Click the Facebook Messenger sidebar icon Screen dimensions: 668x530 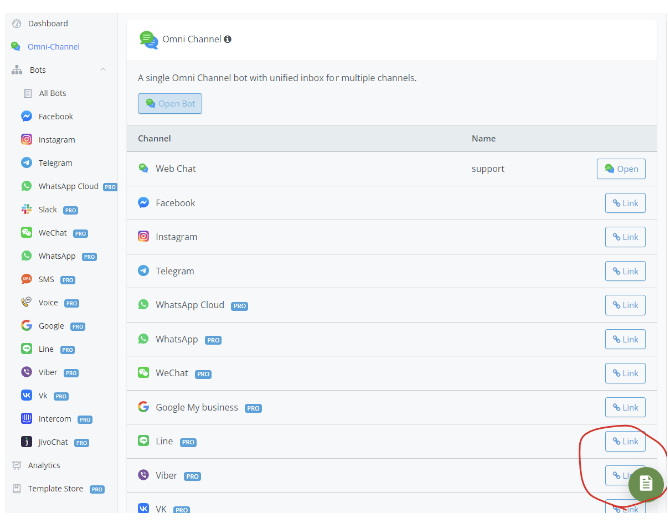pyautogui.click(x=26, y=116)
